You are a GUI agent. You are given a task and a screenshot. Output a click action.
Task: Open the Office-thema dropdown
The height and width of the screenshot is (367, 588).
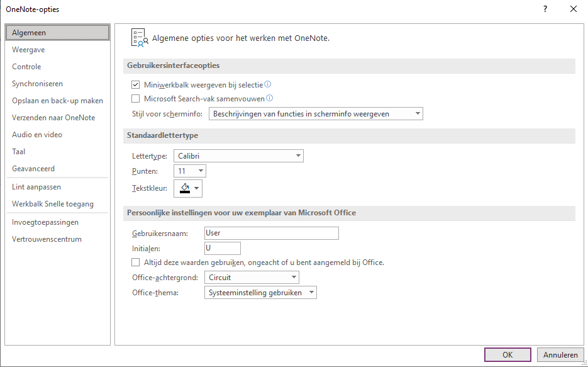coord(260,293)
